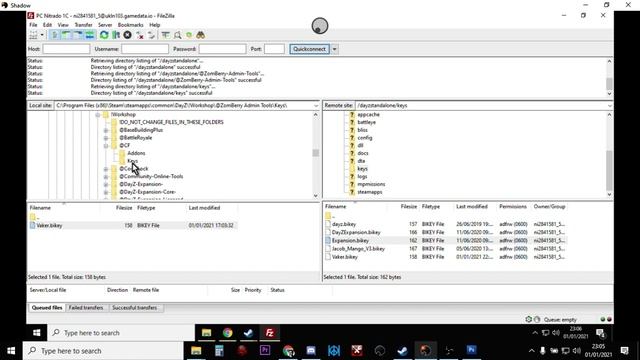Focus the Host input field

(x=66, y=49)
